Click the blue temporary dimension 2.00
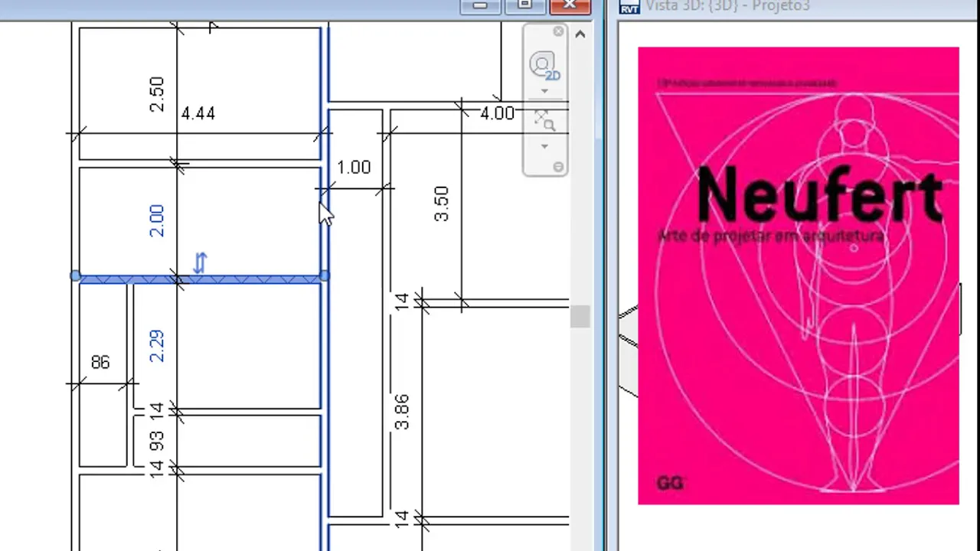The width and height of the screenshot is (980, 551). (156, 220)
